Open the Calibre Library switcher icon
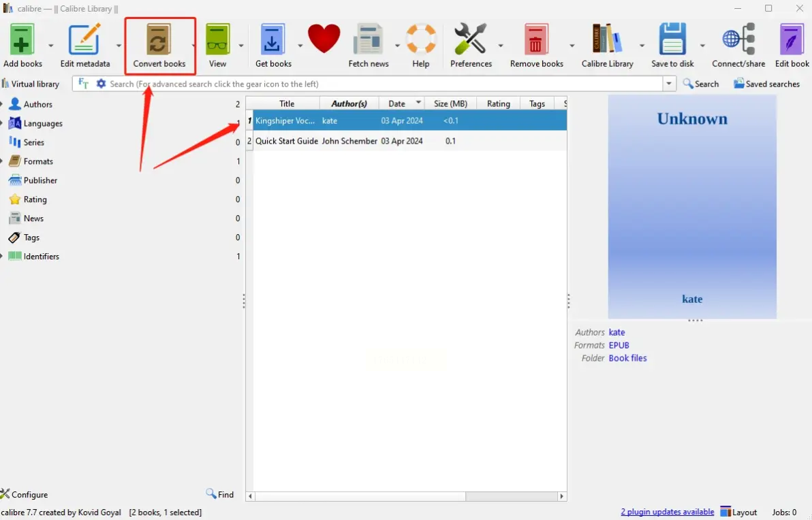Screen dimensions: 812x520 [x=607, y=40]
